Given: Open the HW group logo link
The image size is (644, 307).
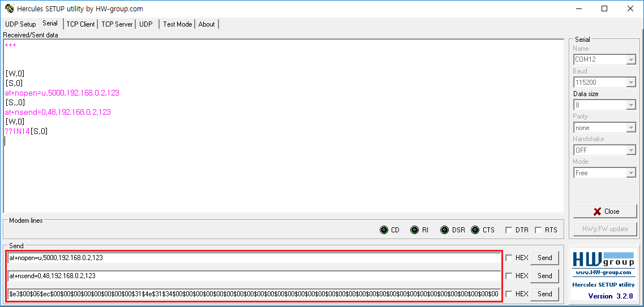Looking at the screenshot, I should click(x=603, y=260).
